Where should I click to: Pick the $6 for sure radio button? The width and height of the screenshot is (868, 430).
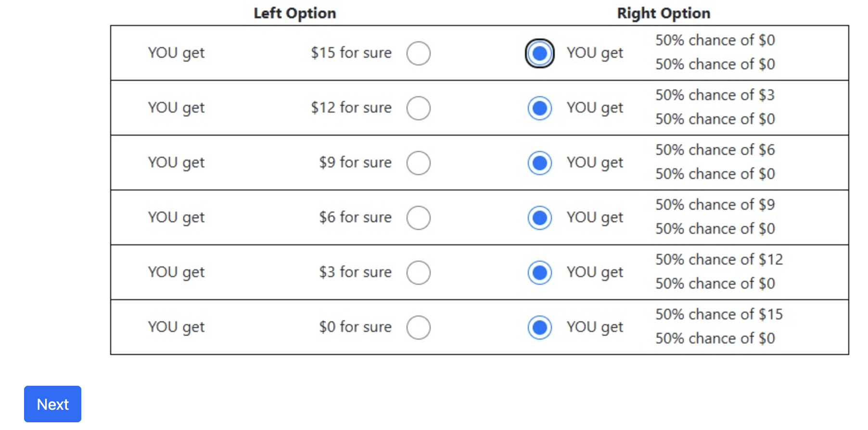click(418, 217)
